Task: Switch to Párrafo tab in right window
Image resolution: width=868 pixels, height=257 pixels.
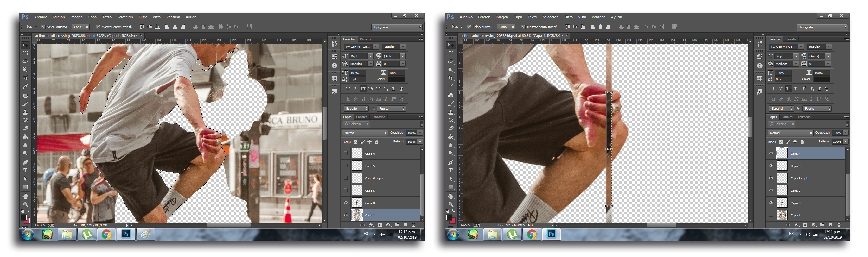Action: pyautogui.click(x=790, y=39)
